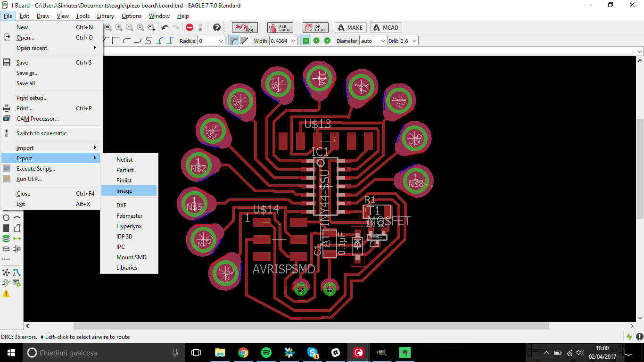This screenshot has height=362, width=644.
Task: Run the DRC check tool
Action: click(x=17, y=283)
